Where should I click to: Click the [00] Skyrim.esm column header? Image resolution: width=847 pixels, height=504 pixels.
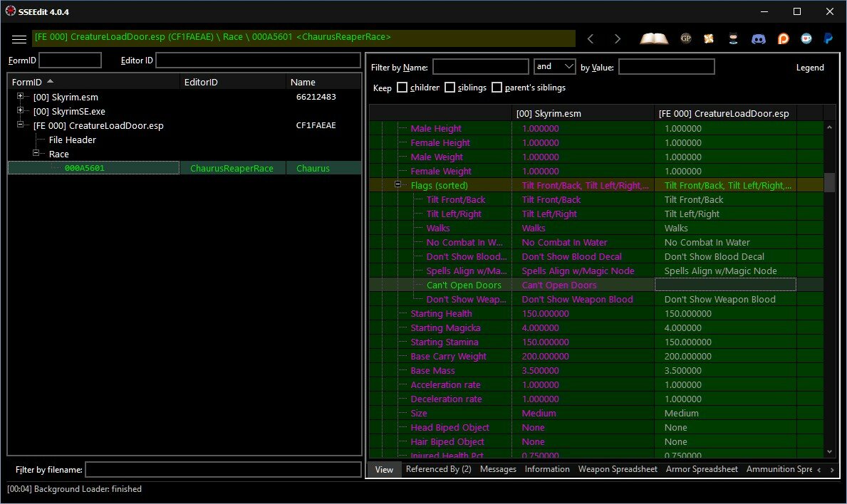pyautogui.click(x=583, y=113)
